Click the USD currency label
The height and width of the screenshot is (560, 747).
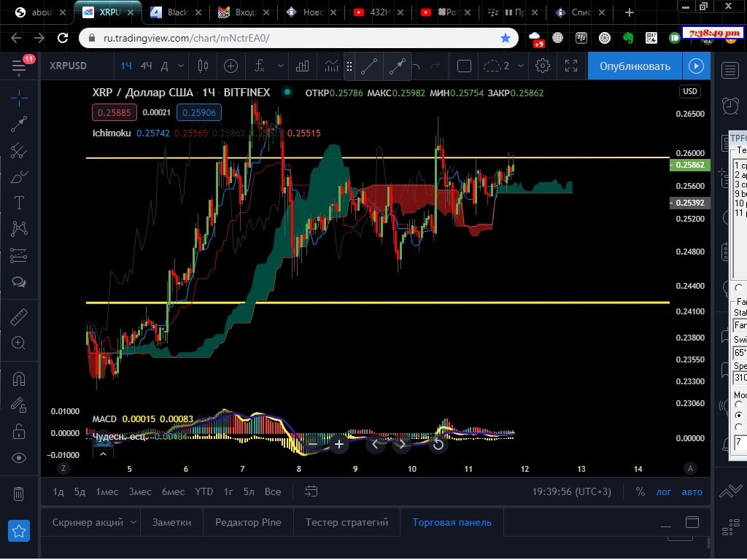coord(690,91)
